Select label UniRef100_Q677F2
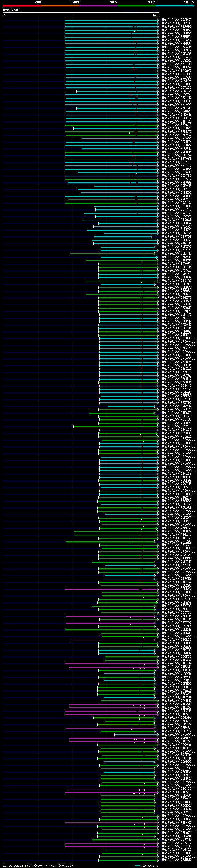This screenshot has height=868, width=197. click(x=177, y=210)
